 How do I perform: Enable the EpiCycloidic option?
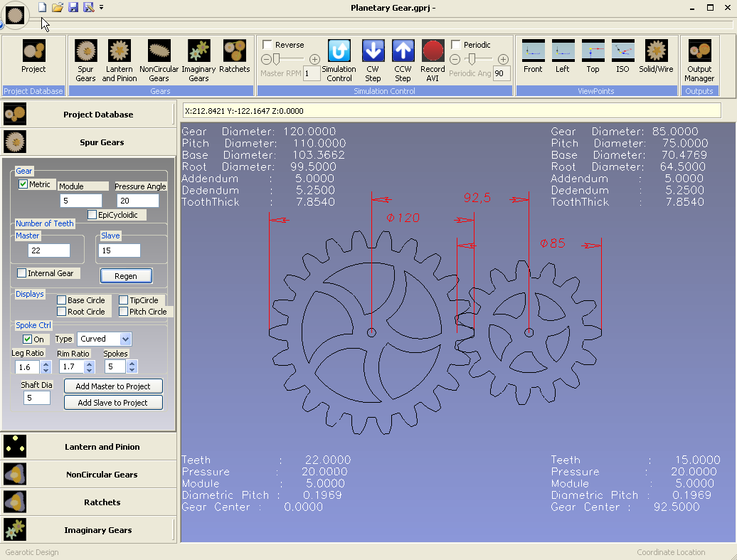[92, 214]
